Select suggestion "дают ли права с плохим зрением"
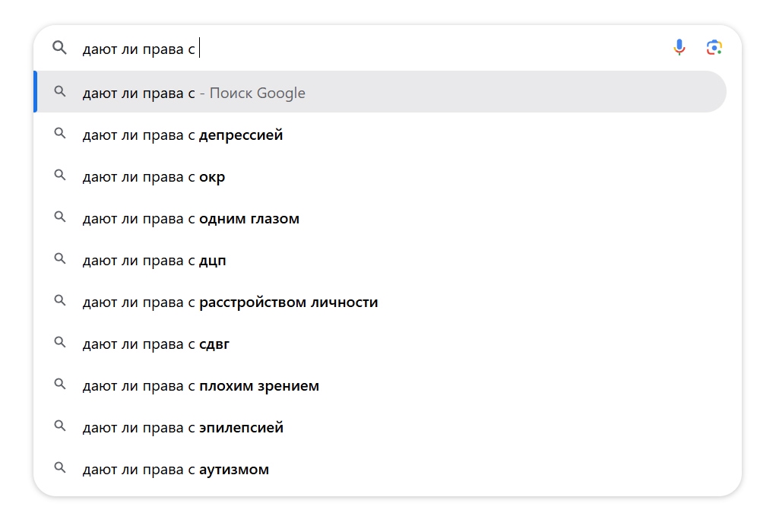This screenshot has width=776, height=532. tap(201, 386)
